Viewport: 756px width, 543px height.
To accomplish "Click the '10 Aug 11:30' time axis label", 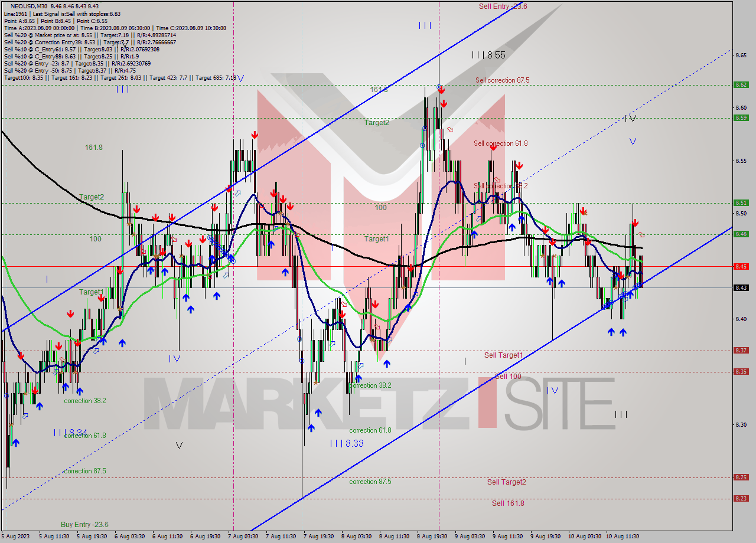I will click(623, 537).
